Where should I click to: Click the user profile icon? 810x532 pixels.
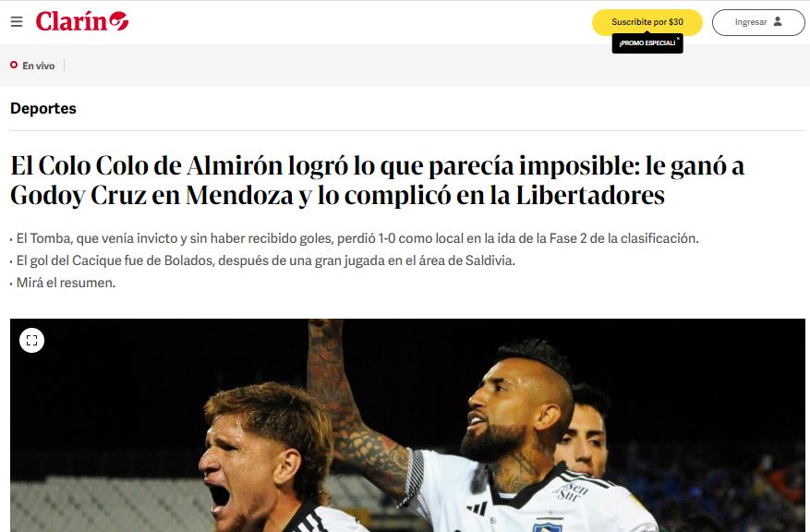[778, 21]
